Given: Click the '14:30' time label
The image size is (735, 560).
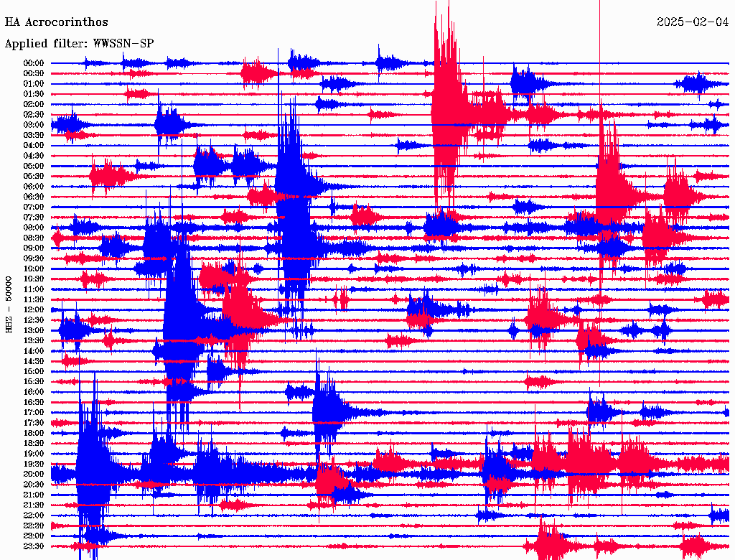Looking at the screenshot, I should click(x=33, y=362).
